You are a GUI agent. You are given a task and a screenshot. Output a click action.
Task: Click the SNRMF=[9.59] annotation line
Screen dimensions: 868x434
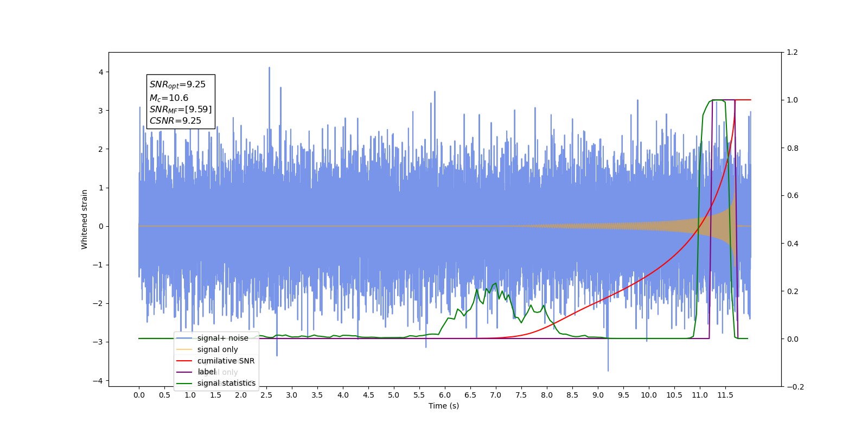point(181,109)
